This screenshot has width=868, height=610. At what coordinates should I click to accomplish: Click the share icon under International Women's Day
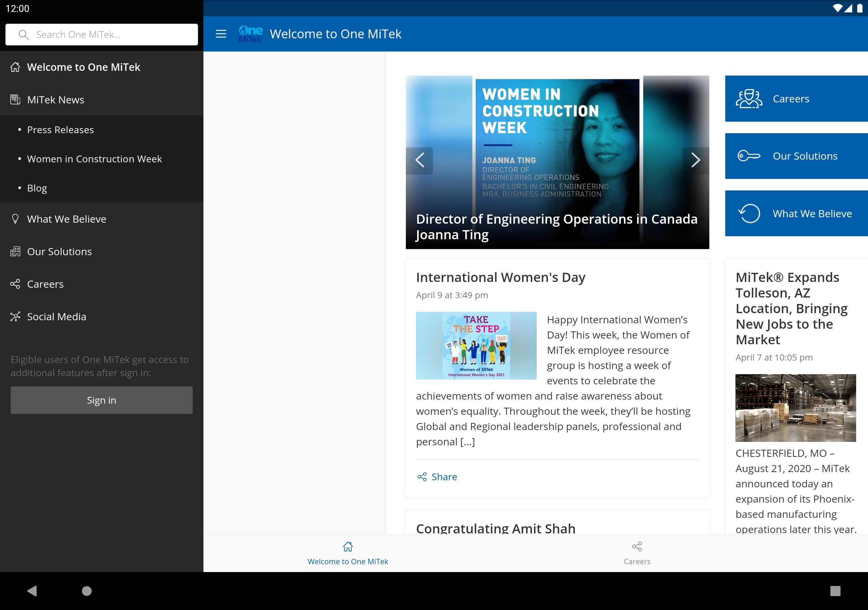coord(422,477)
